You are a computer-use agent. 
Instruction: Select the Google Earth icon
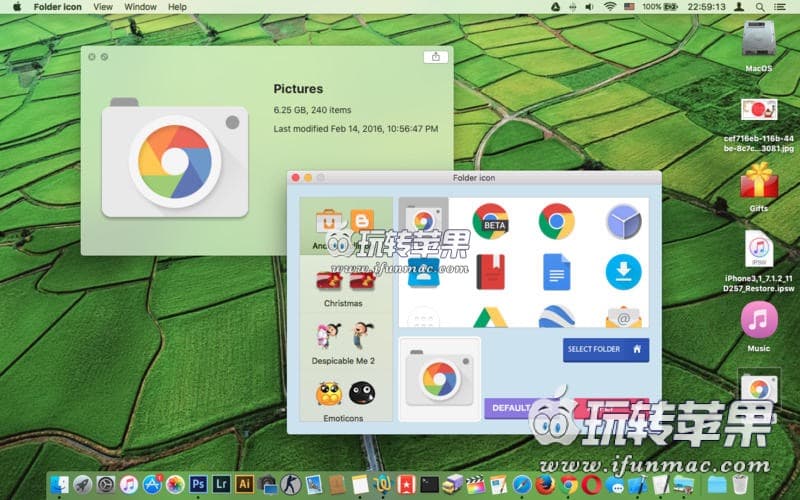click(557, 316)
